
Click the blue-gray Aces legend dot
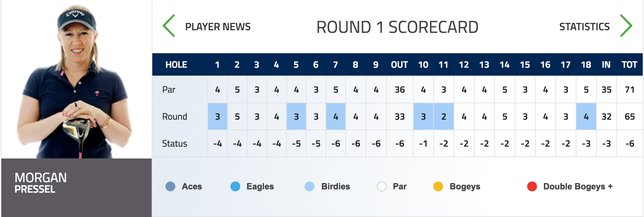pyautogui.click(x=170, y=186)
